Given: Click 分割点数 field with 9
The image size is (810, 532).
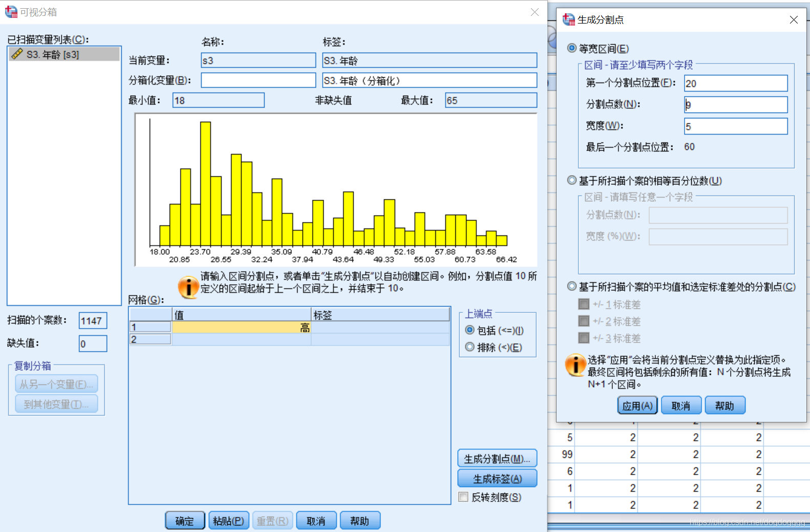Looking at the screenshot, I should point(736,104).
